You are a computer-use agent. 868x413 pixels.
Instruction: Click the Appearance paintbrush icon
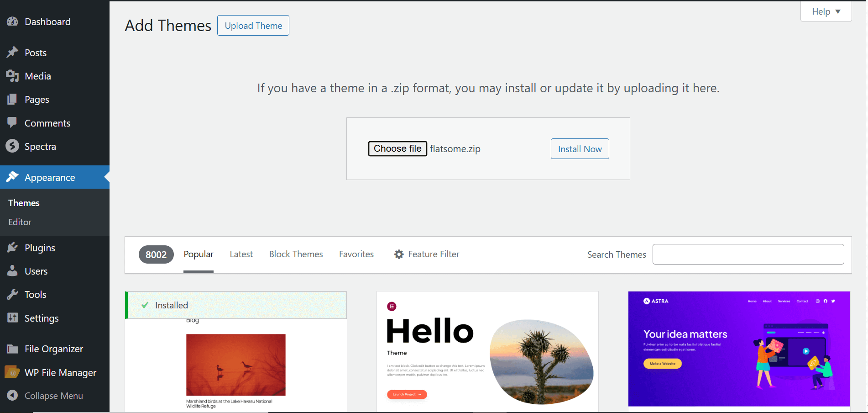[12, 177]
